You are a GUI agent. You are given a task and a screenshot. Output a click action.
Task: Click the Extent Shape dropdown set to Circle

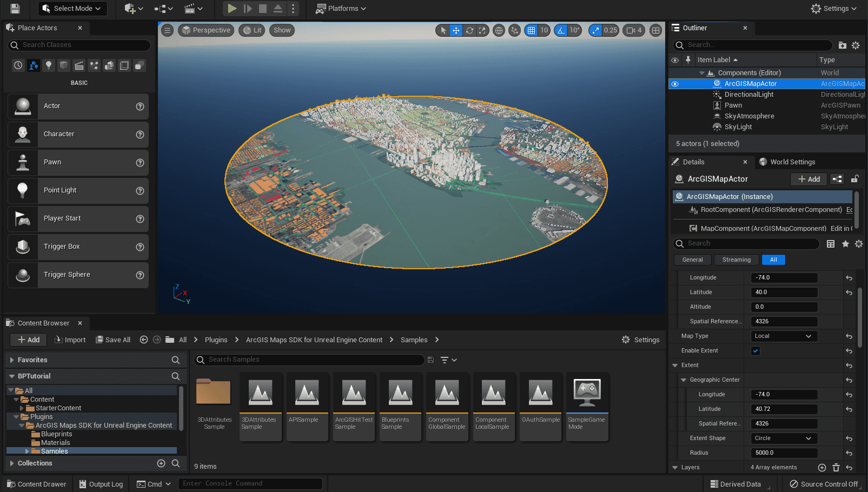tap(784, 438)
